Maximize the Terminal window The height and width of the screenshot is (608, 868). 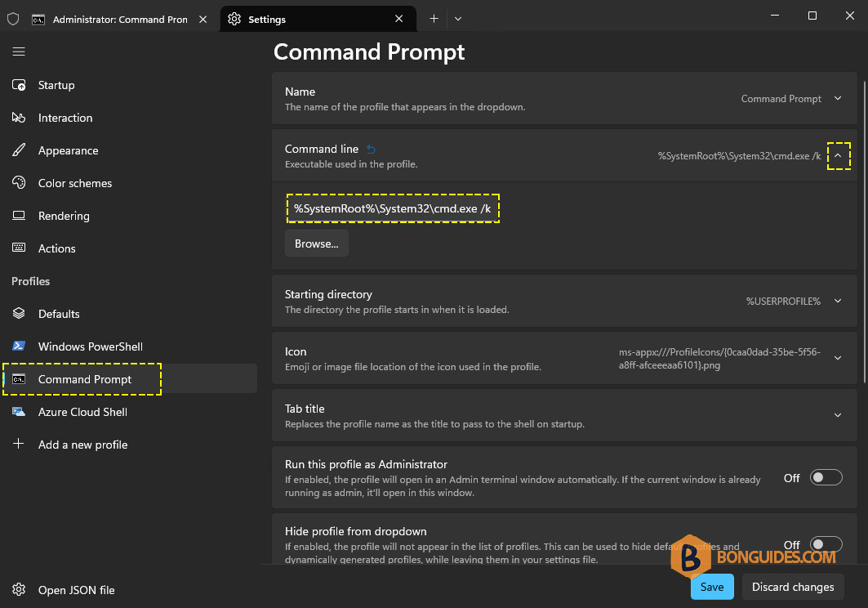[812, 16]
